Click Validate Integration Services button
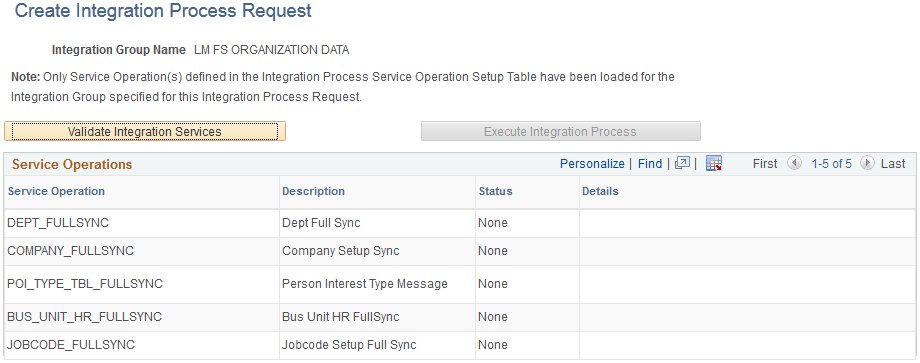This screenshot has width=920, height=363. click(145, 131)
